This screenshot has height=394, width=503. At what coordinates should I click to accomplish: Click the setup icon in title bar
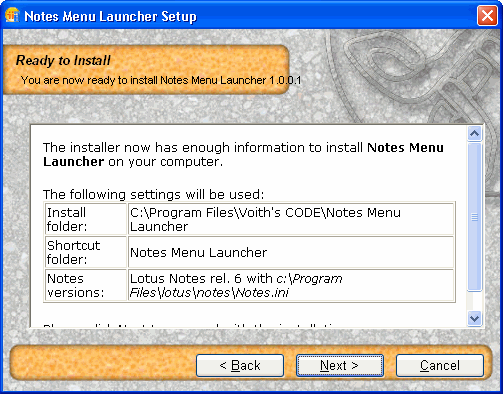(x=12, y=15)
